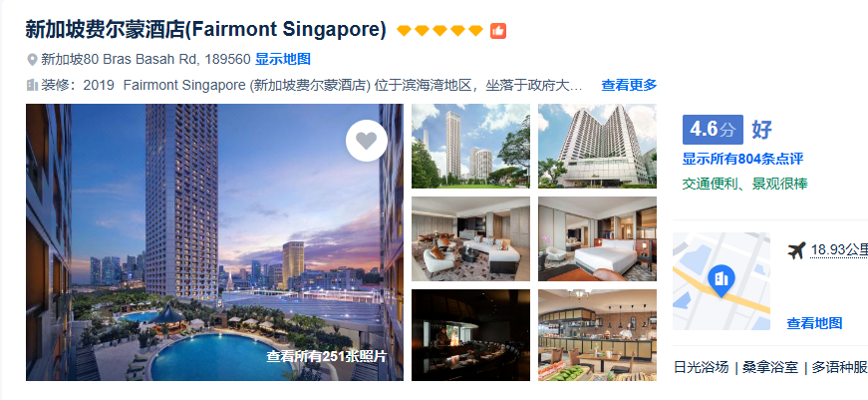Open 显示所有804条点评 reviews link

tap(742, 159)
